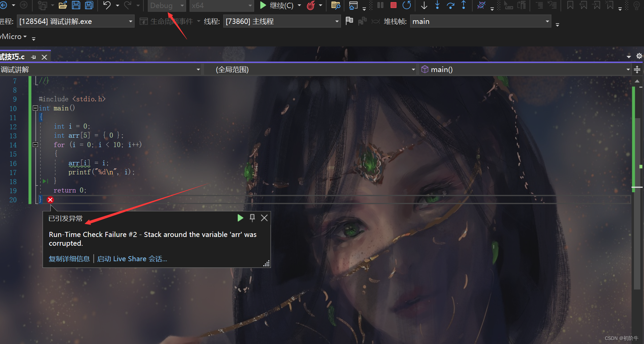Save all files icon
The image size is (644, 344).
pyautogui.click(x=89, y=5)
